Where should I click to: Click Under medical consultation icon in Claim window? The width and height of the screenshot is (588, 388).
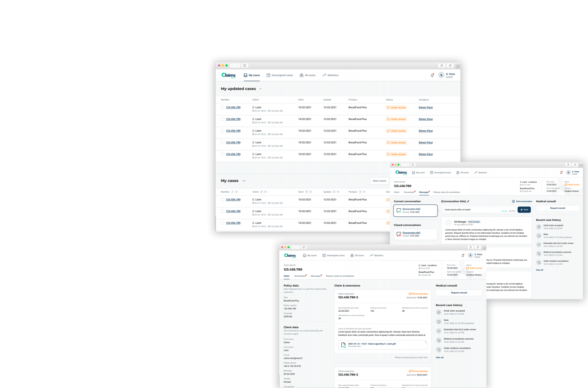(439, 350)
